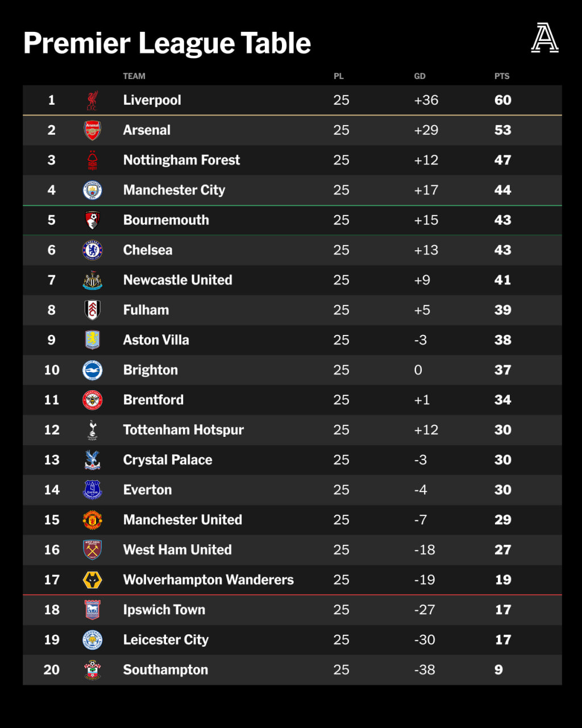
Task: Select the TEAM column header
Action: pos(134,76)
